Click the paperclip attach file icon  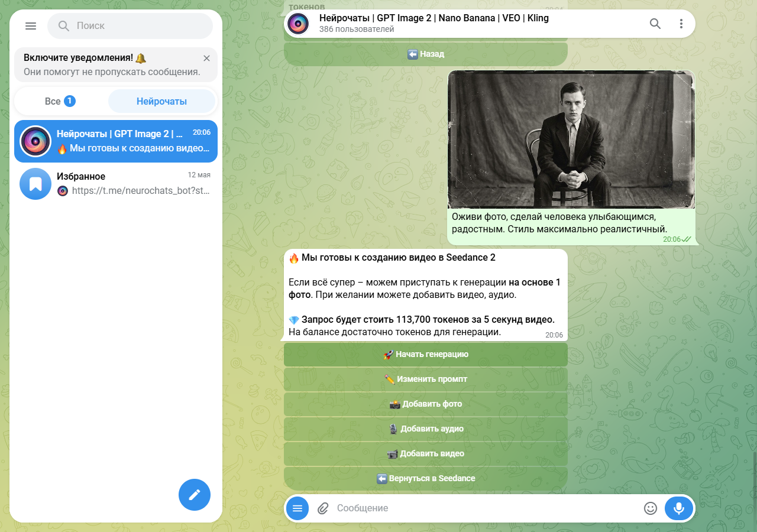coord(323,508)
